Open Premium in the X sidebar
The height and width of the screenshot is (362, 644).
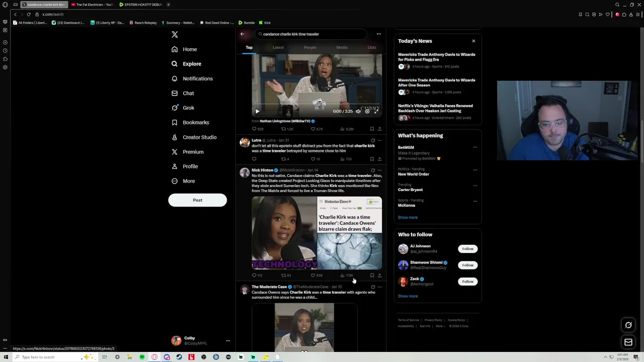[187, 152]
